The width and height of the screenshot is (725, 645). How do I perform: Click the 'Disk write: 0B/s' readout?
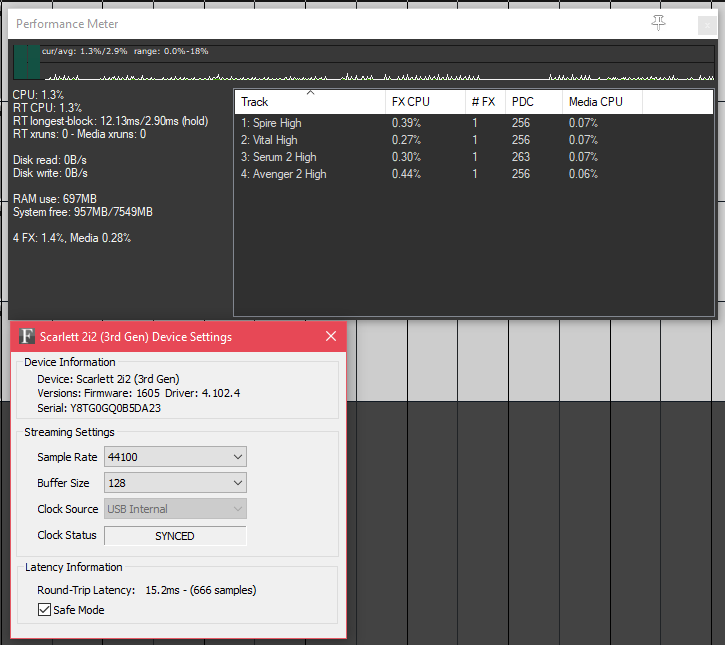50,173
